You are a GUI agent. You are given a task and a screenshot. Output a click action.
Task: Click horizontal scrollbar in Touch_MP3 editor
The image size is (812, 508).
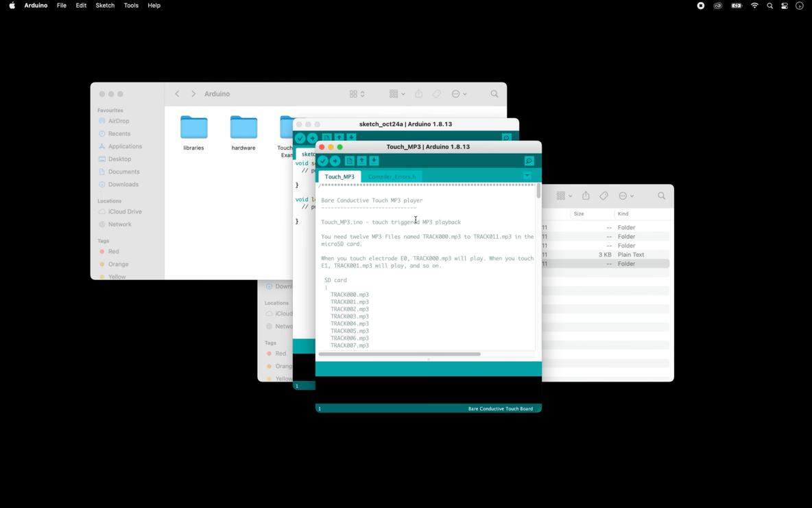click(399, 354)
